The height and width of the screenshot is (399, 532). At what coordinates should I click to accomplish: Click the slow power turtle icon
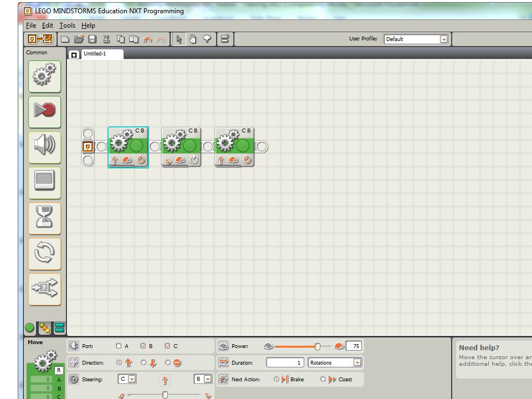pyautogui.click(x=268, y=346)
